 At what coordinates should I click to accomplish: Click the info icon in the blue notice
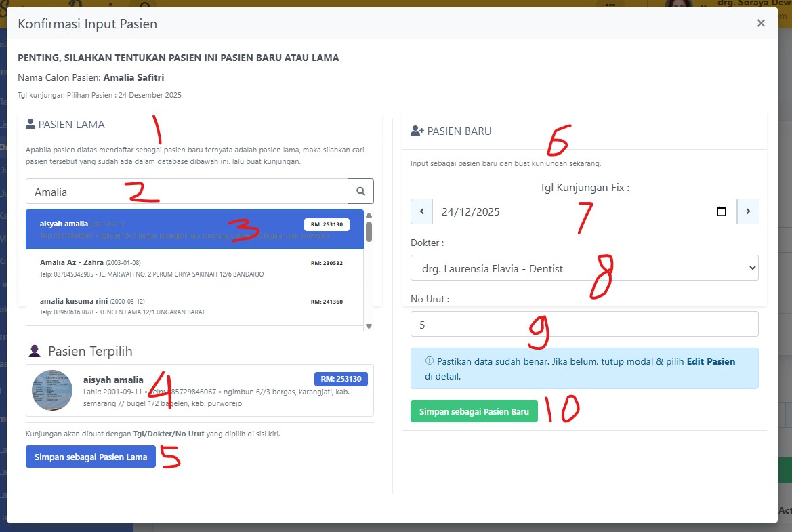click(428, 361)
